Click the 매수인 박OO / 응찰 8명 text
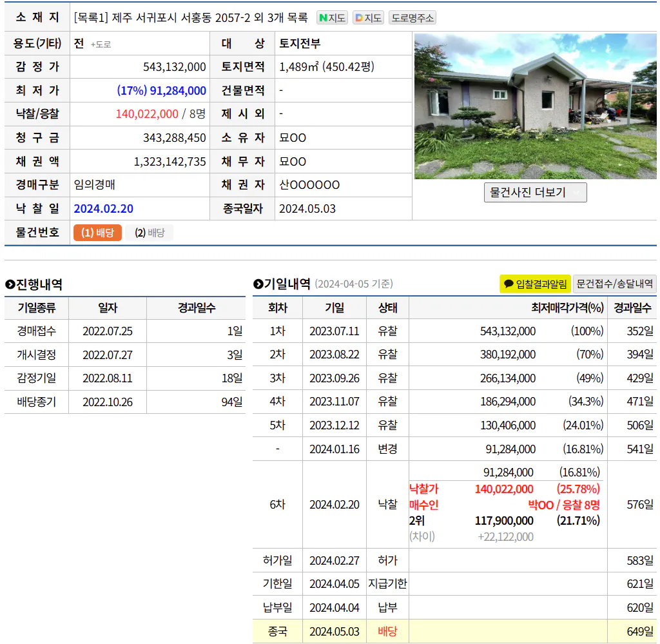The image size is (660, 644). pos(564,505)
